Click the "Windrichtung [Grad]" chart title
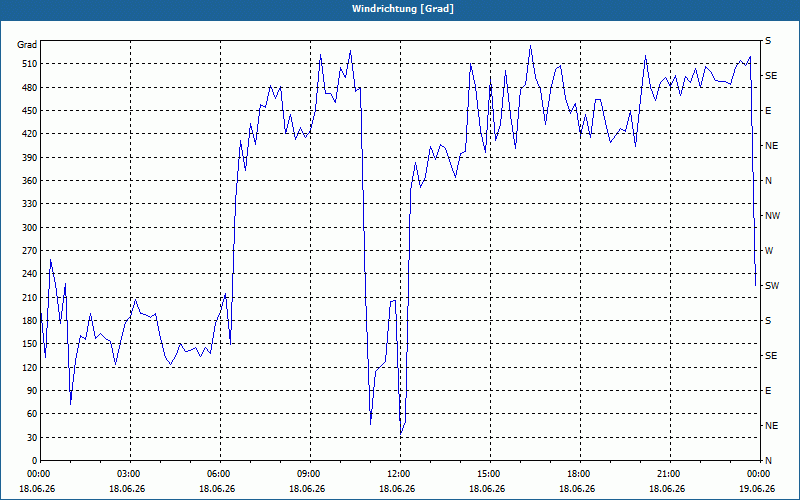This screenshot has width=800, height=500. (403, 9)
